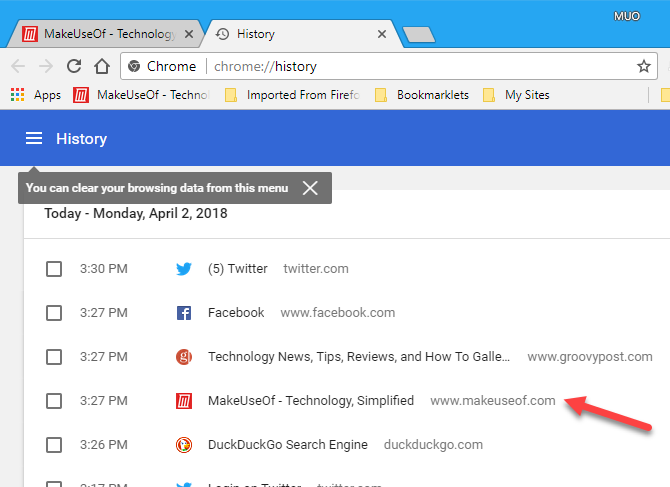Click the Twitter favicon in history list
Screen dimensions: 670x487
183,269
